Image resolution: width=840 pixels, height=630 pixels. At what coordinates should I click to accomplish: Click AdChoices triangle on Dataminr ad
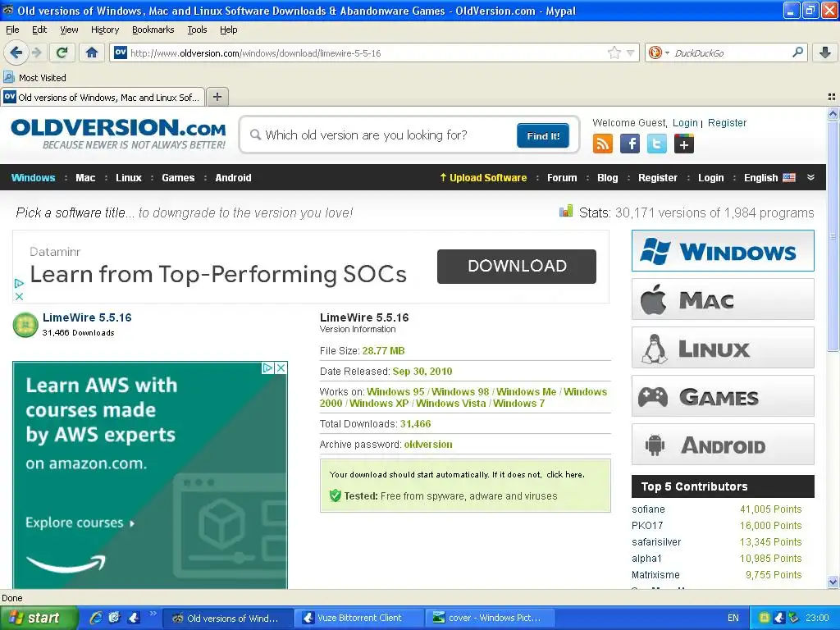click(19, 283)
